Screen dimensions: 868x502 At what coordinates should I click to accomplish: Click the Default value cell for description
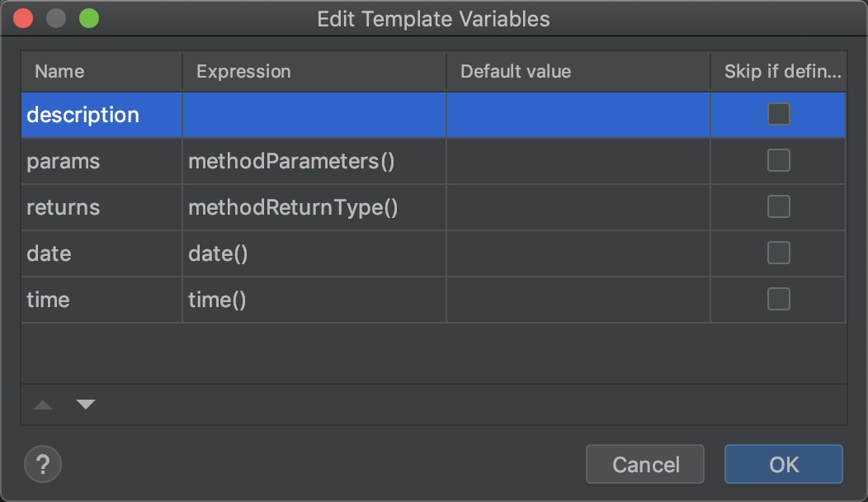click(578, 115)
